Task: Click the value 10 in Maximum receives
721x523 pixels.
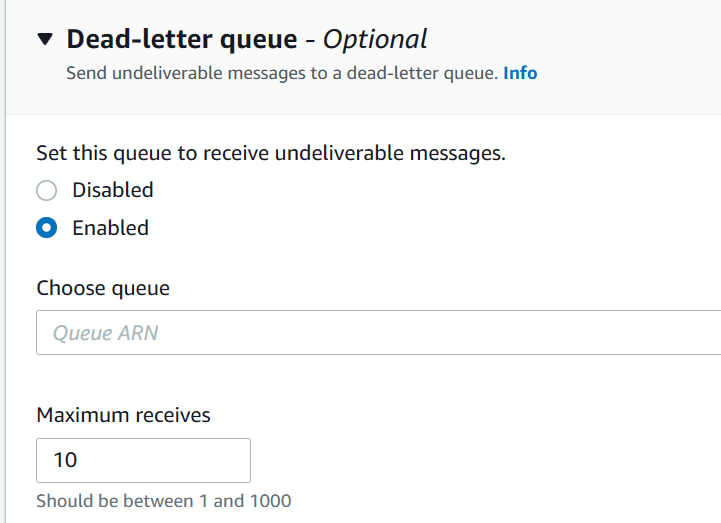Action: pyautogui.click(x=65, y=460)
